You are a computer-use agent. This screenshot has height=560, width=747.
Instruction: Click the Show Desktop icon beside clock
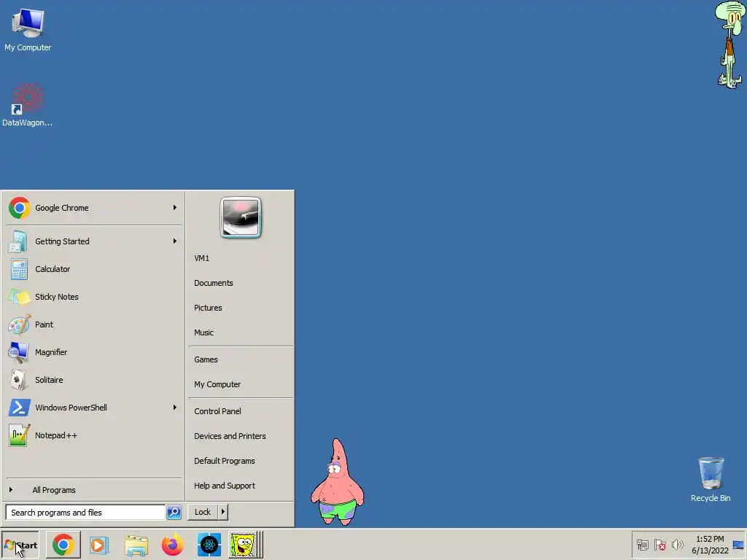point(738,545)
